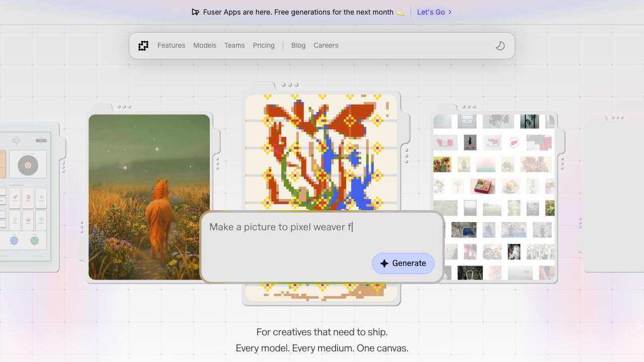The width and height of the screenshot is (644, 362).
Task: Open the Careers link
Action: click(326, 45)
